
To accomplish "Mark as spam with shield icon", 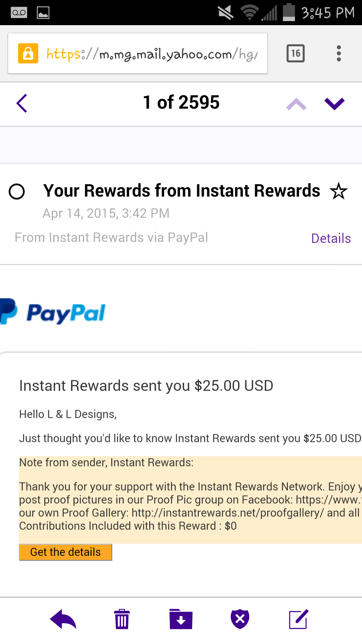I will pyautogui.click(x=240, y=619).
